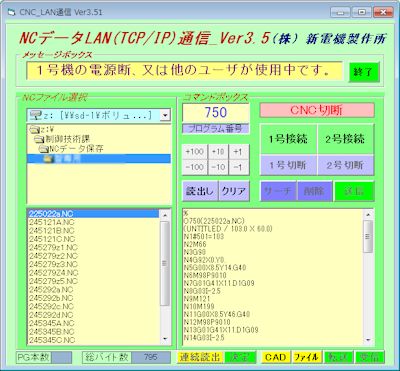Viewport: 400px width, 371px height.
Task: Click the クリア clear button
Action: pyautogui.click(x=234, y=191)
